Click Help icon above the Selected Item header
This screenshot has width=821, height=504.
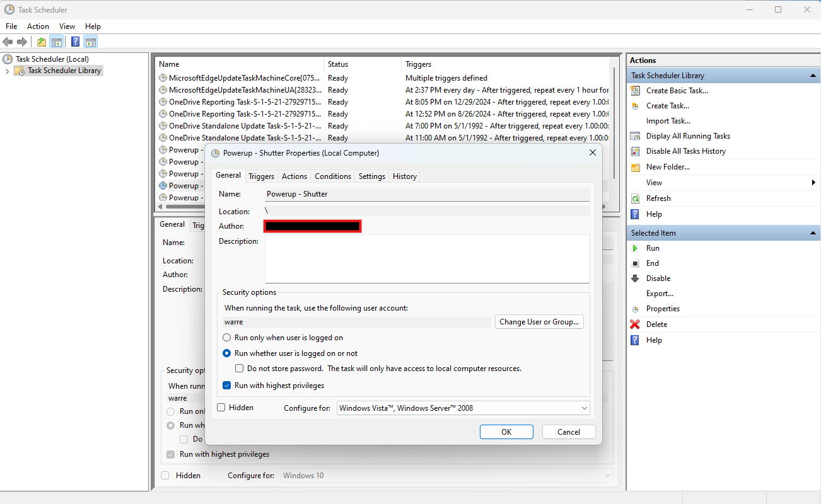point(635,214)
